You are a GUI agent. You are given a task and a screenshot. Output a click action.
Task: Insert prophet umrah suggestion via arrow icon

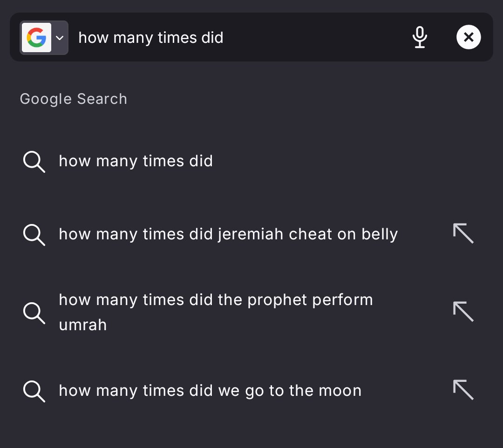(463, 312)
